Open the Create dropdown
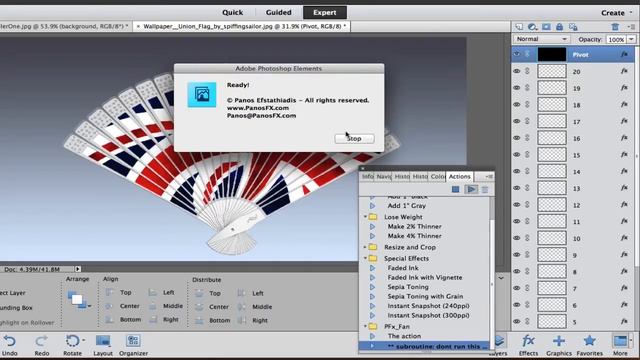640x360 pixels. point(616,13)
